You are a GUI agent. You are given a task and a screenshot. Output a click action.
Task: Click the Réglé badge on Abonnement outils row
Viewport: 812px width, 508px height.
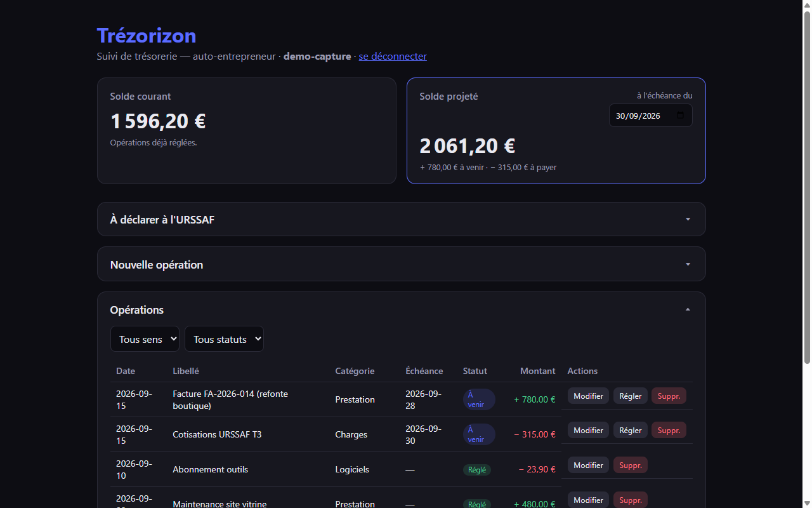[477, 470]
